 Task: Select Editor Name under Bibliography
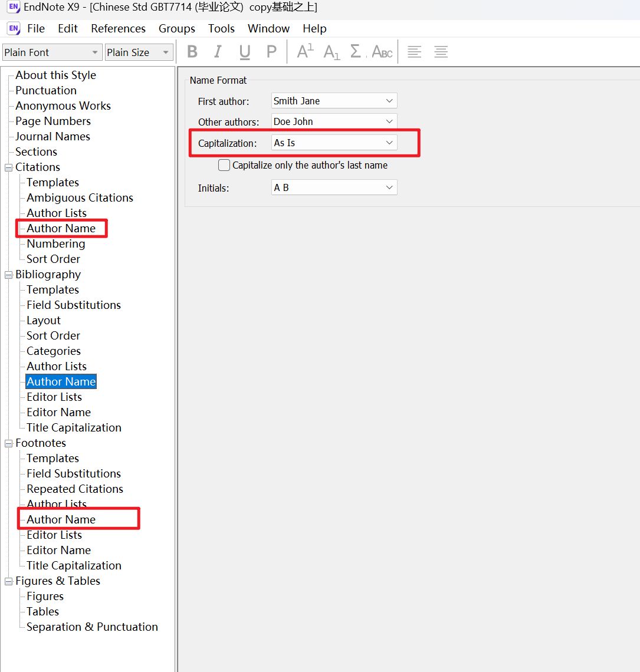[59, 412]
